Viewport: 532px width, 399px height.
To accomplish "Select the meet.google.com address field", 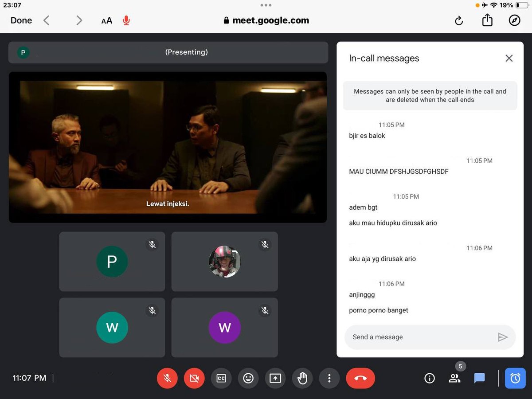I will pyautogui.click(x=266, y=20).
